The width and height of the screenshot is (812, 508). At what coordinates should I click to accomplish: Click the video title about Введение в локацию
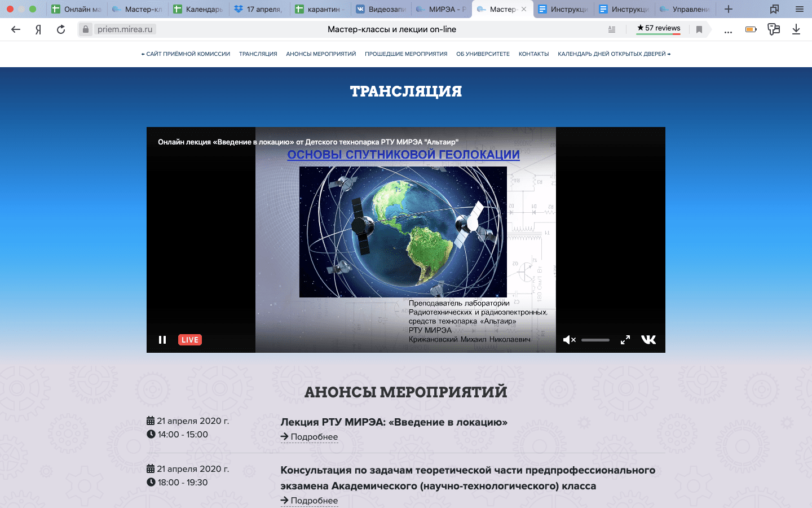pyautogui.click(x=308, y=142)
